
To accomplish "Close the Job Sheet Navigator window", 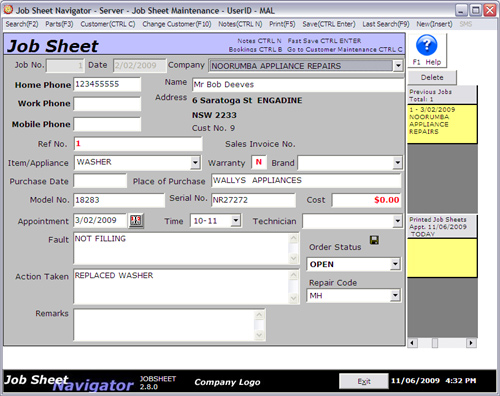I will (490, 10).
